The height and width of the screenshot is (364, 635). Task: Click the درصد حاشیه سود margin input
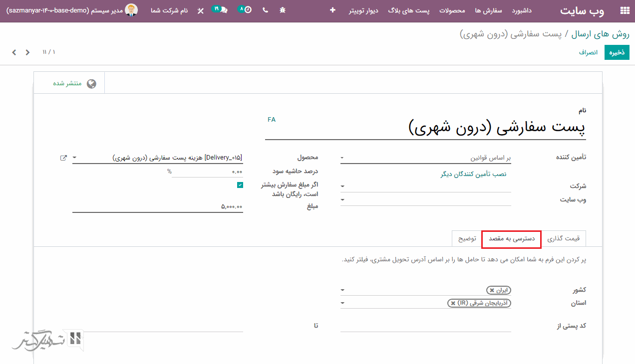pos(207,172)
